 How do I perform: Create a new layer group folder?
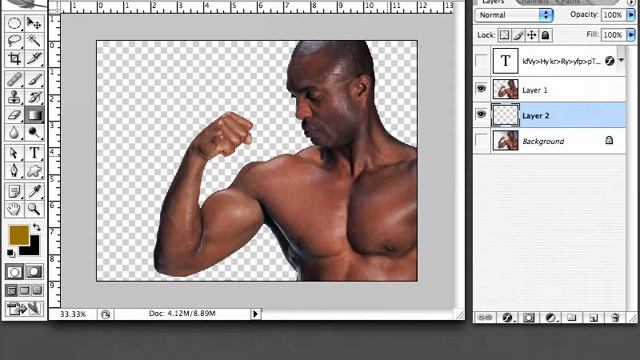tap(572, 318)
